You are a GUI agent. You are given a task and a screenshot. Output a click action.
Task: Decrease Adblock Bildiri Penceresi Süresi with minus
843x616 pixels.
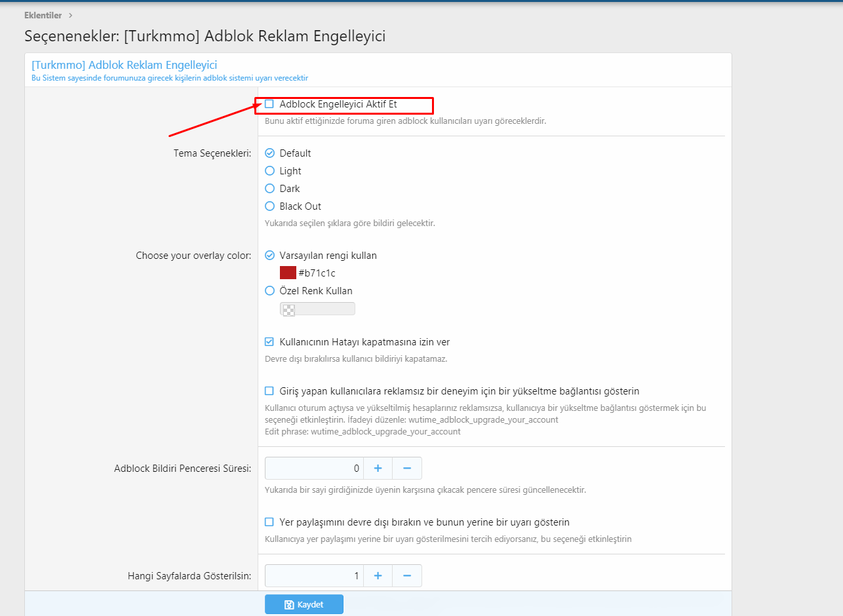pos(407,468)
